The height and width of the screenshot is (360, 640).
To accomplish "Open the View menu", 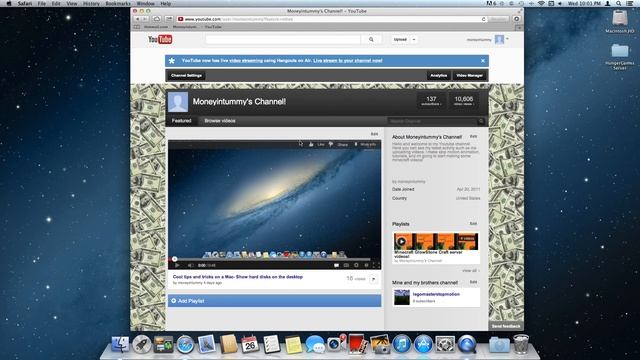I will 72,3.
